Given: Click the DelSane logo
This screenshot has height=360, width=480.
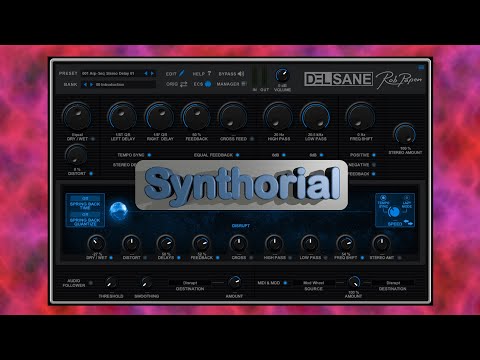Looking at the screenshot, I should point(338,79).
